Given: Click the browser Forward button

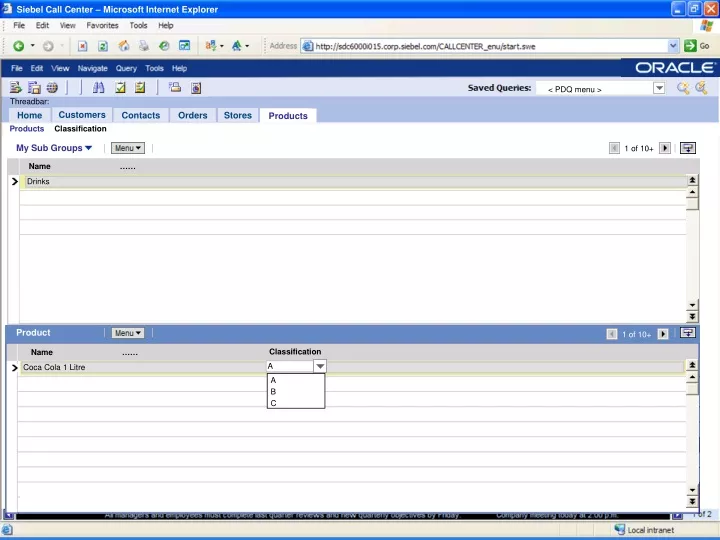Looking at the screenshot, I should tap(48, 46).
